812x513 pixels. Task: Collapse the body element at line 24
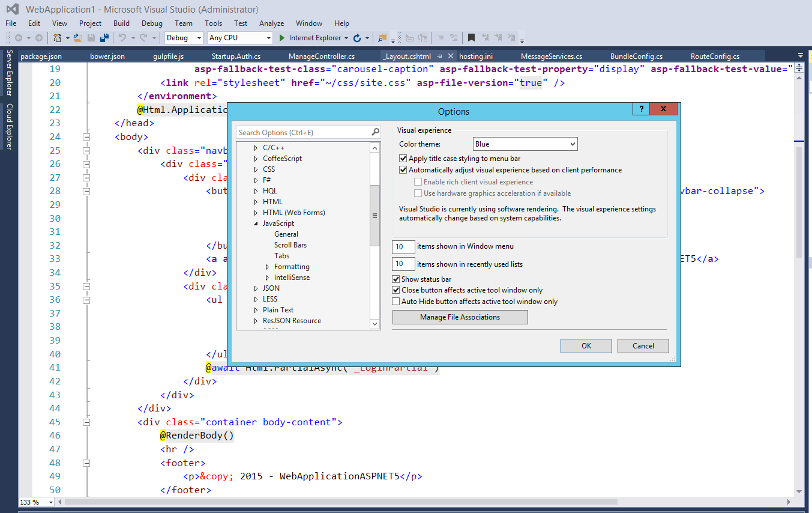point(86,137)
